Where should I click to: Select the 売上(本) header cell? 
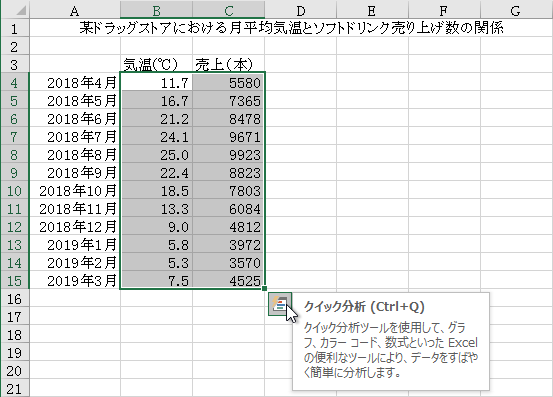click(x=229, y=64)
